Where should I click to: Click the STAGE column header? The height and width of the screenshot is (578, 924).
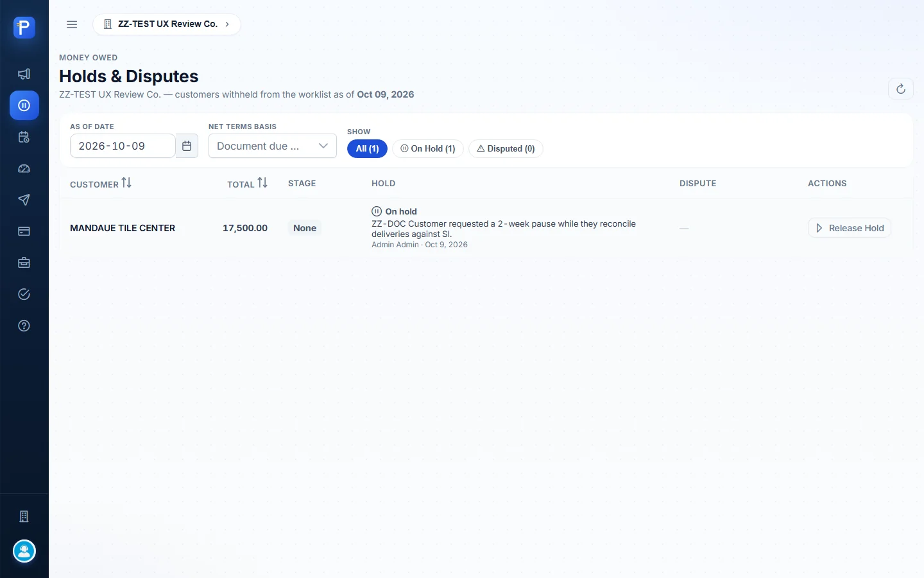coord(302,183)
